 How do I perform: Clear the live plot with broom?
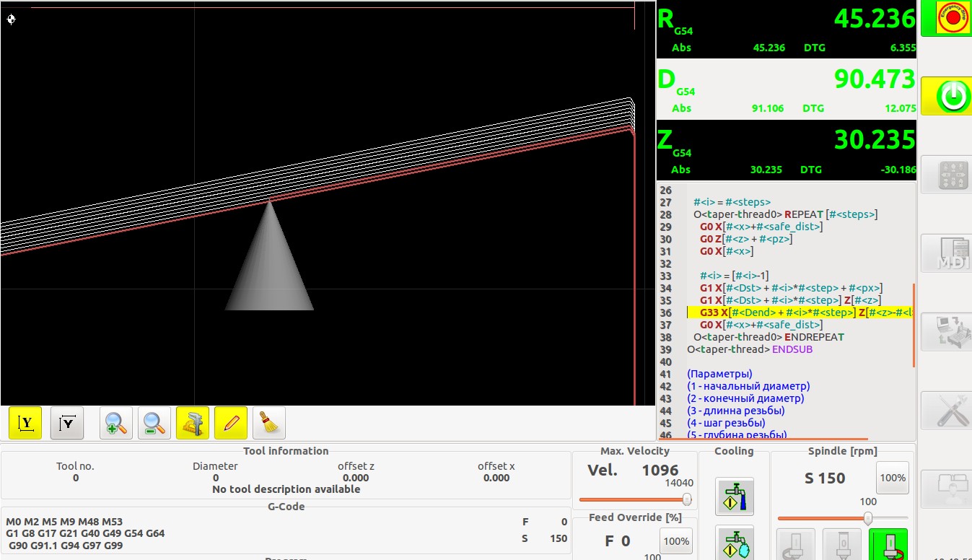point(269,423)
